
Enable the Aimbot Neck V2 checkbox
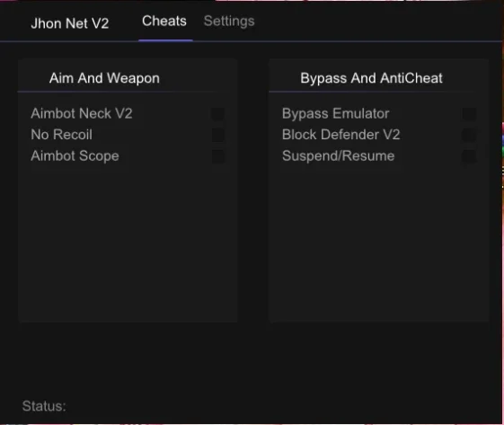point(218,113)
